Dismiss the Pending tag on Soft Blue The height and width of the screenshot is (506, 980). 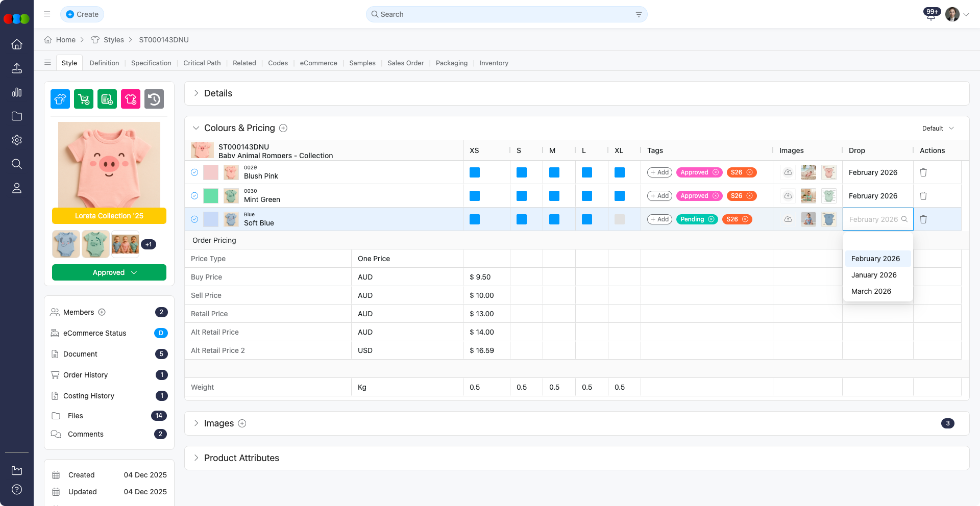[712, 219]
